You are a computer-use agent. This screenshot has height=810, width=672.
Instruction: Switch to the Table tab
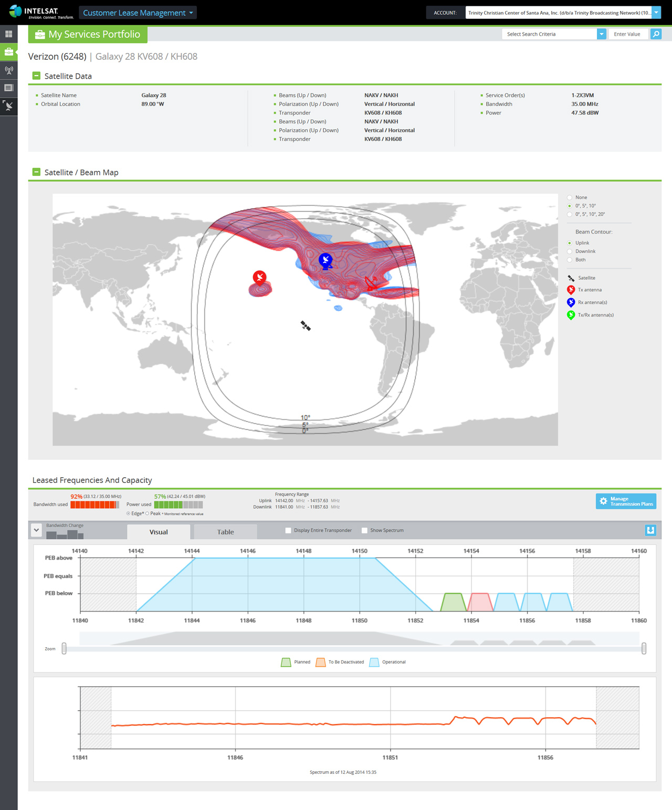click(226, 532)
